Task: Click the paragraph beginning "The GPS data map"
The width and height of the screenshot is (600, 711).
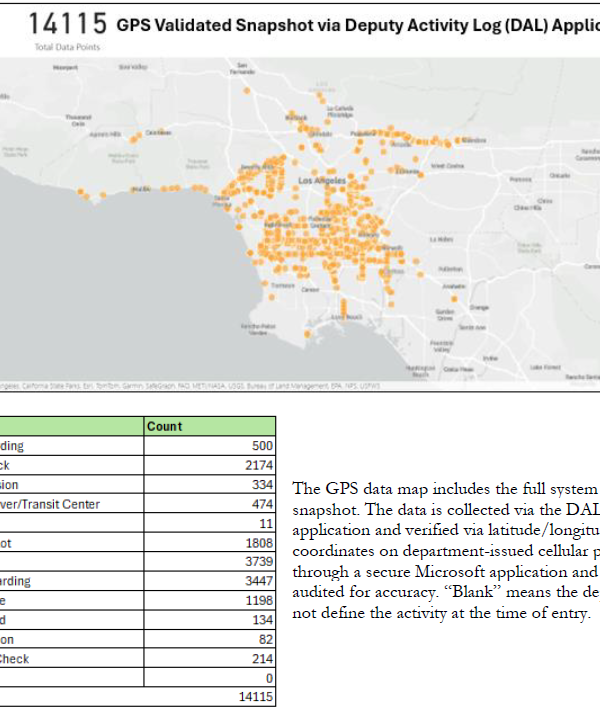Action: pos(445,550)
